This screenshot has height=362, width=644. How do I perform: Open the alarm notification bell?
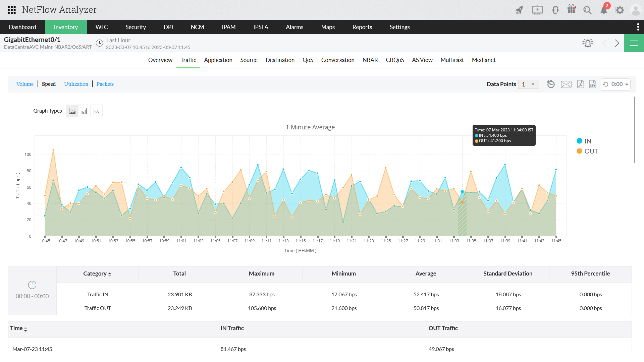(603, 10)
